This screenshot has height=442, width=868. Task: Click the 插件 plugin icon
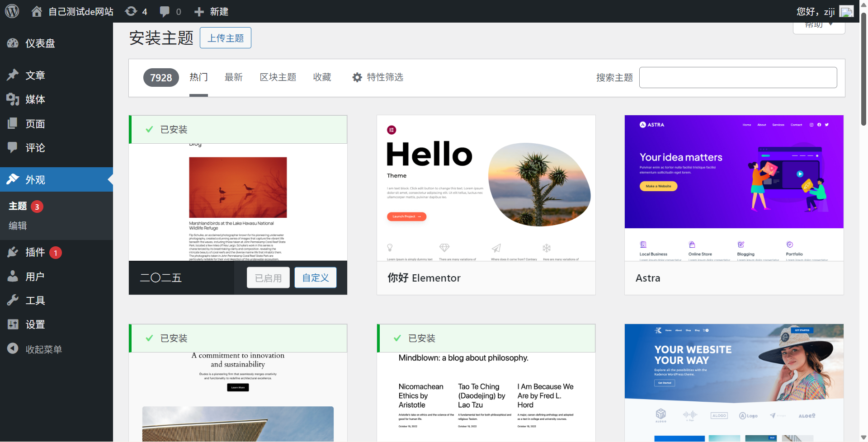coord(13,252)
